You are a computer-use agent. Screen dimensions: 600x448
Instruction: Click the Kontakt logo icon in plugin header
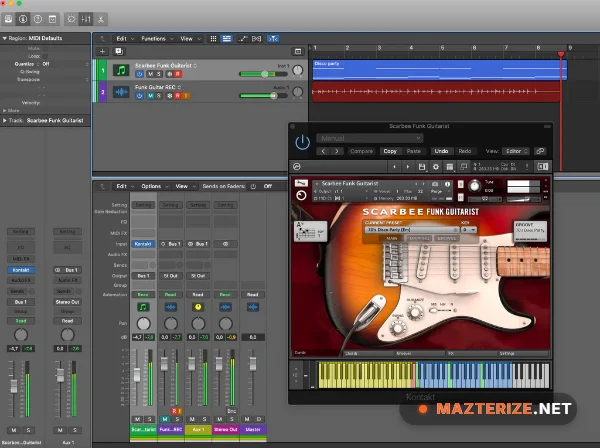click(x=297, y=166)
